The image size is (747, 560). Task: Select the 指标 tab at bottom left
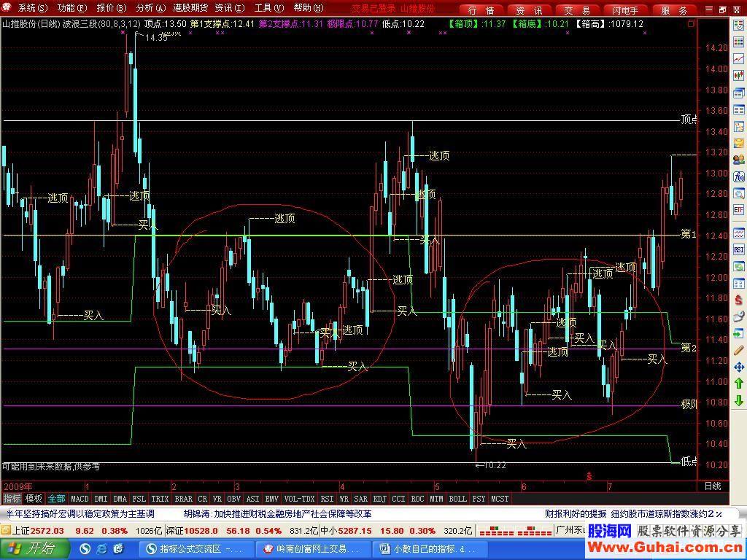12,499
